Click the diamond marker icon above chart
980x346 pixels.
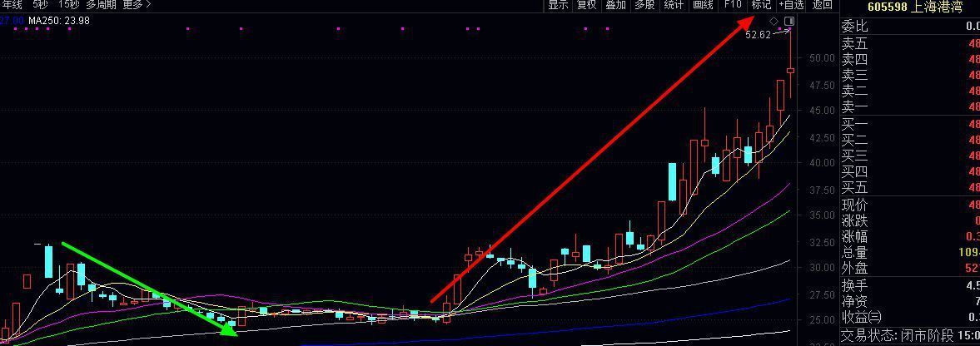pyautogui.click(x=774, y=21)
